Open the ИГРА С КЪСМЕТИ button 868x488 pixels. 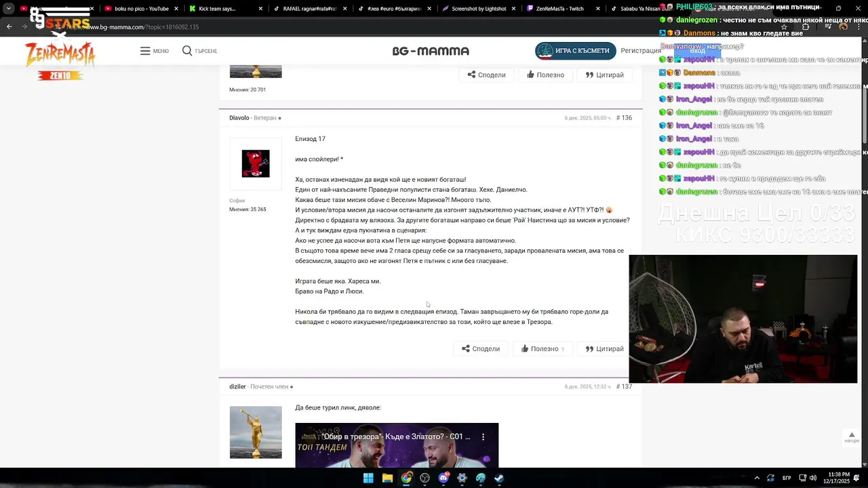576,51
